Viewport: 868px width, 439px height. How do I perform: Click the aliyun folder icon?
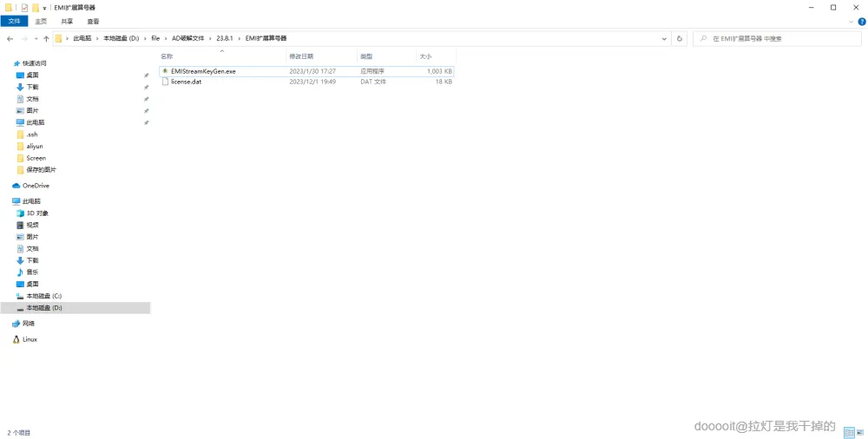21,146
